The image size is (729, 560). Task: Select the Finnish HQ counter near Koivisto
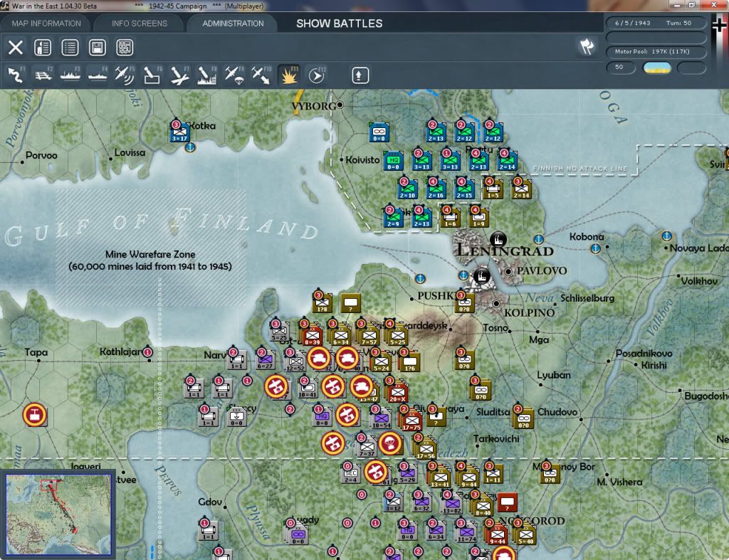(x=393, y=160)
